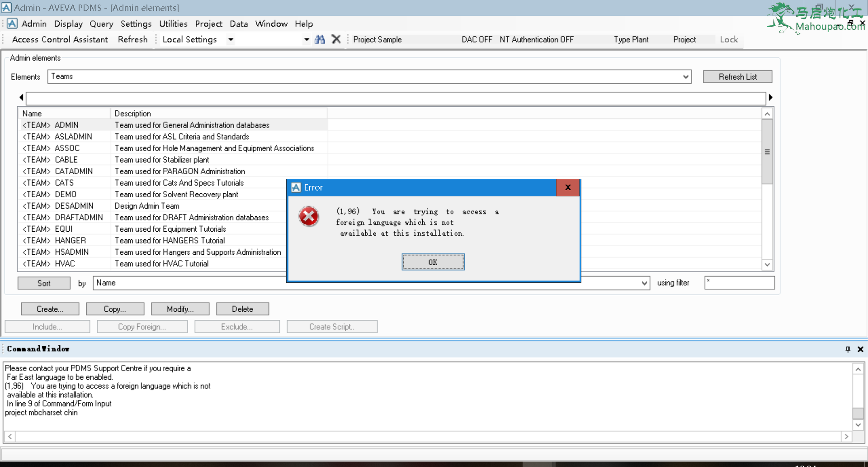Viewport: 868px width, 467px height.
Task: Click the Description column header
Action: (x=219, y=114)
